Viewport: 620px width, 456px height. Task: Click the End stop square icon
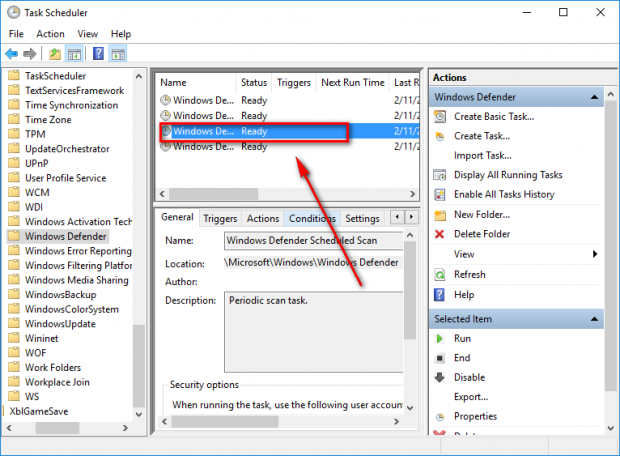click(x=439, y=358)
